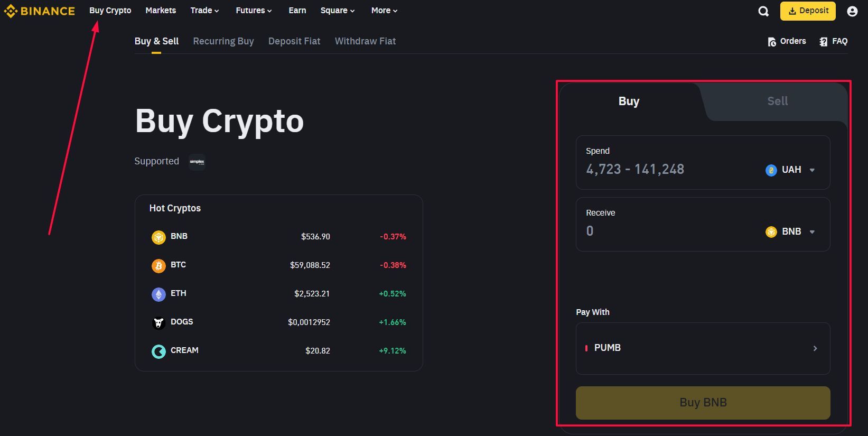Click the ETH coin icon in Hot Cryptos
This screenshot has height=436, width=868.
158,294
